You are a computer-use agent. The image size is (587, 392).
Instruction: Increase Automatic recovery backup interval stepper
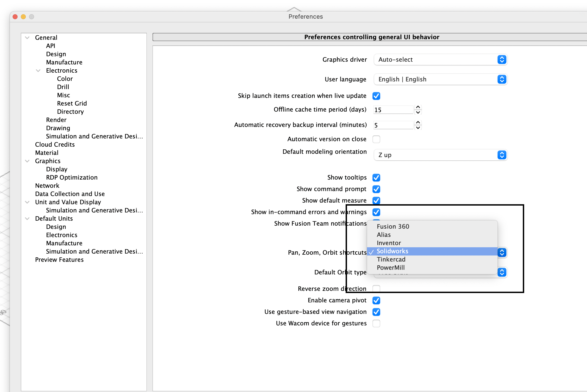(x=418, y=123)
